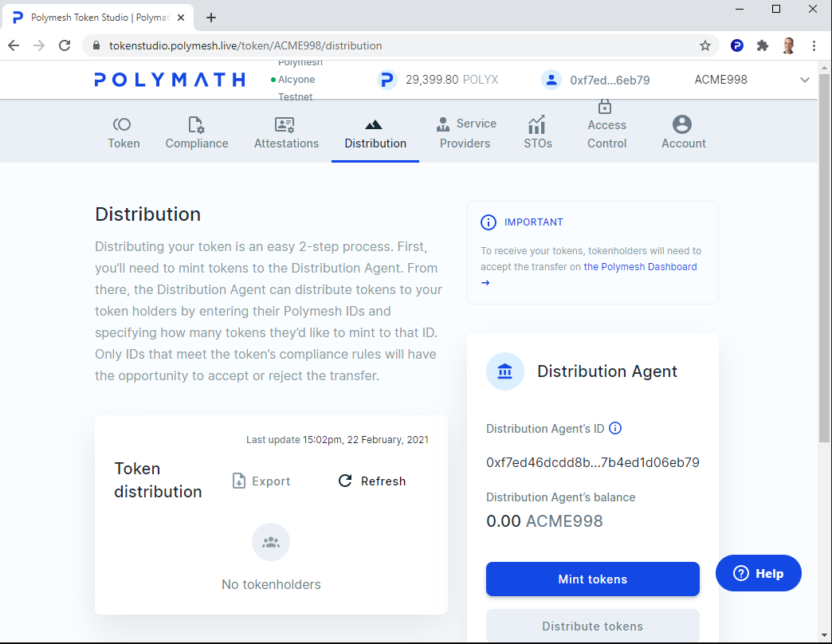Image resolution: width=832 pixels, height=644 pixels.
Task: Go back to the previous page
Action: (x=14, y=45)
